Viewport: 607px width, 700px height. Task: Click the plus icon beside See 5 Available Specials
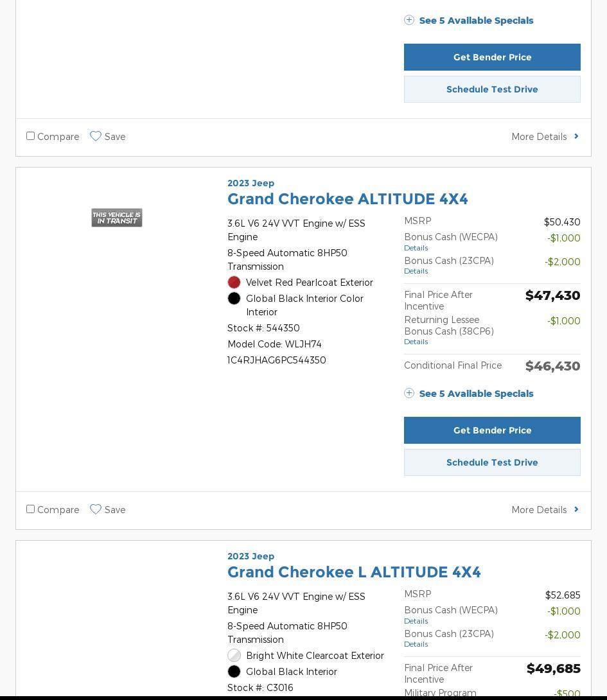(x=409, y=393)
